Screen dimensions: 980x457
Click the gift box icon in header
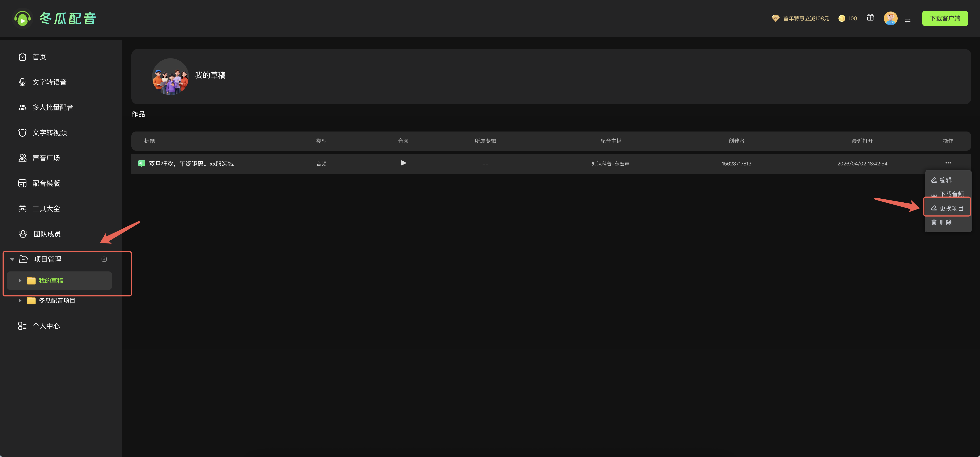[x=870, y=18]
